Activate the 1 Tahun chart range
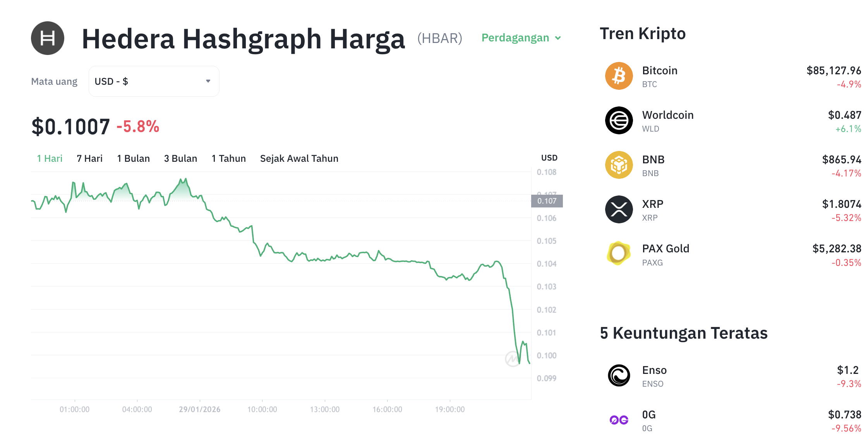 point(228,158)
